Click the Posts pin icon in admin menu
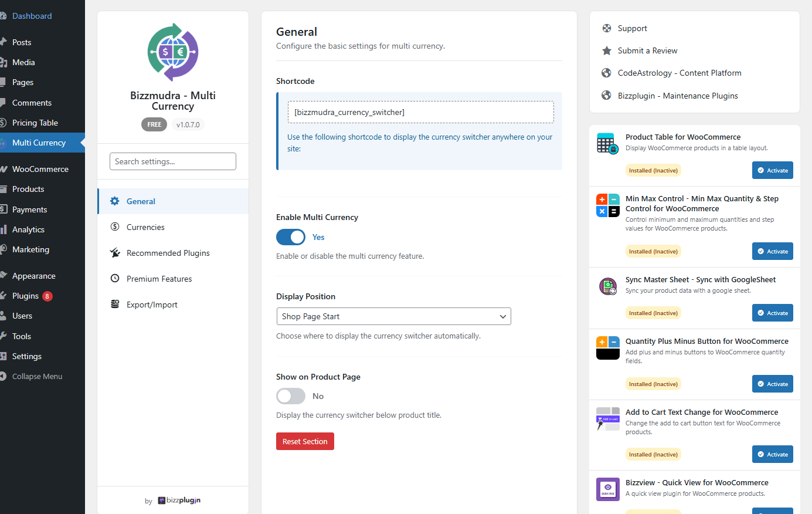Image resolution: width=812 pixels, height=514 pixels. point(3,42)
